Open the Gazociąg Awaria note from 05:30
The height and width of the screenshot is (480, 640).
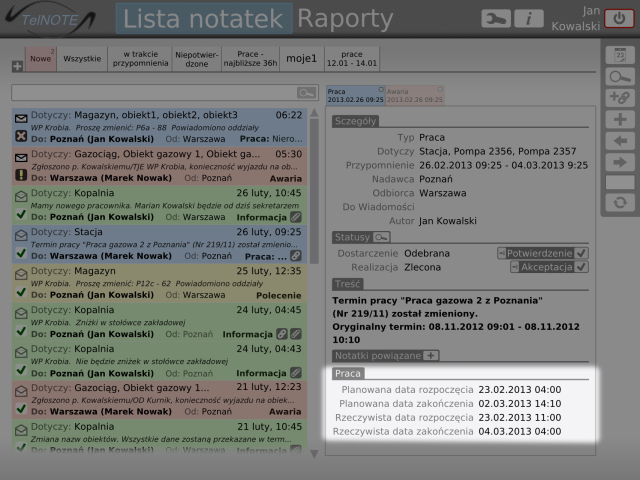tap(160, 166)
